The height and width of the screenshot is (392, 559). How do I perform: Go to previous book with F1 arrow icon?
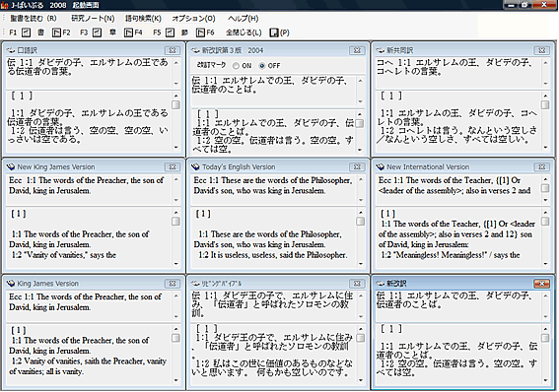click(26, 33)
